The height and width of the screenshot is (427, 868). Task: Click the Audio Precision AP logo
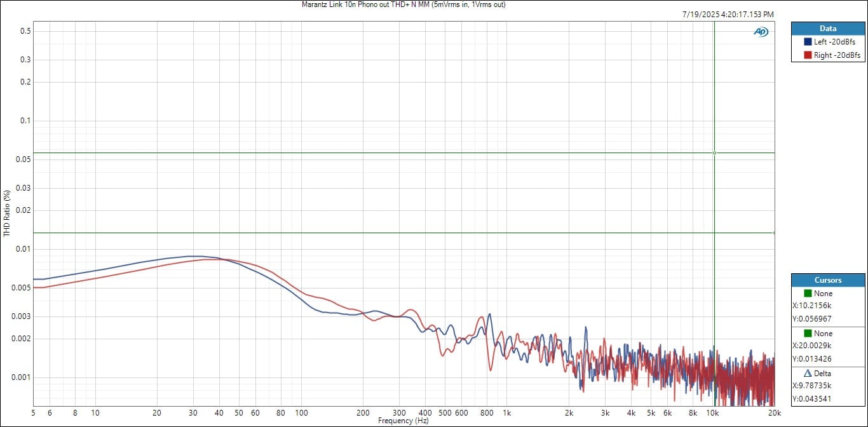761,32
